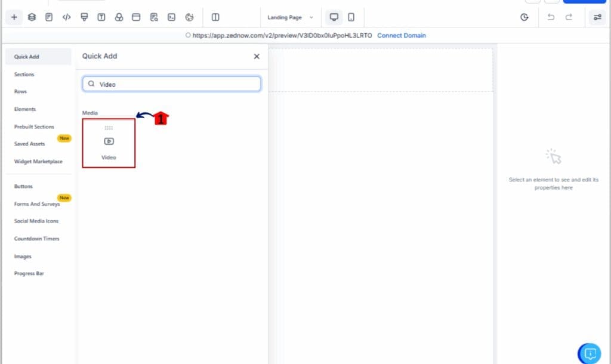
Task: Open the settings sliders icon
Action: pyautogui.click(x=597, y=17)
